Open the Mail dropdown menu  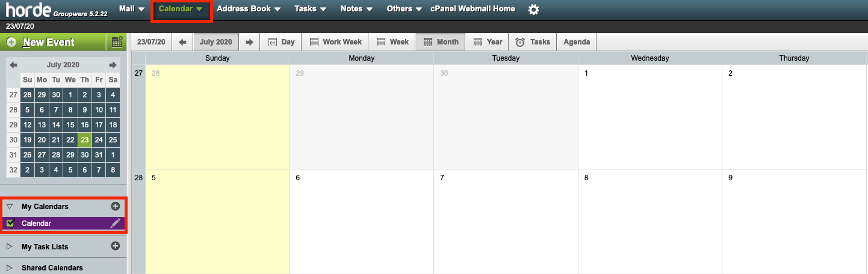click(x=132, y=9)
